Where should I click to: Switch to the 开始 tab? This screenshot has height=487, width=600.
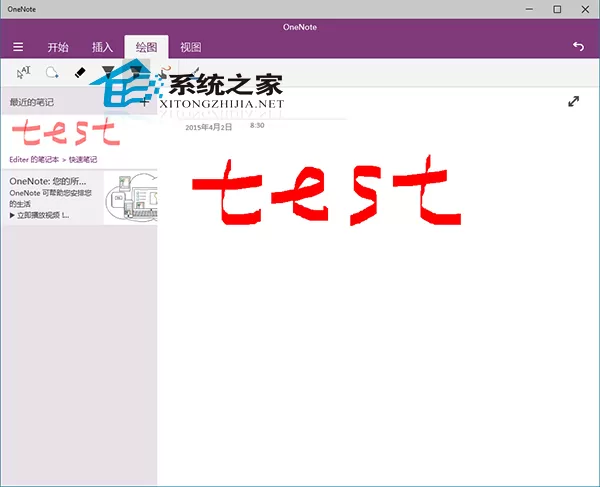point(58,47)
